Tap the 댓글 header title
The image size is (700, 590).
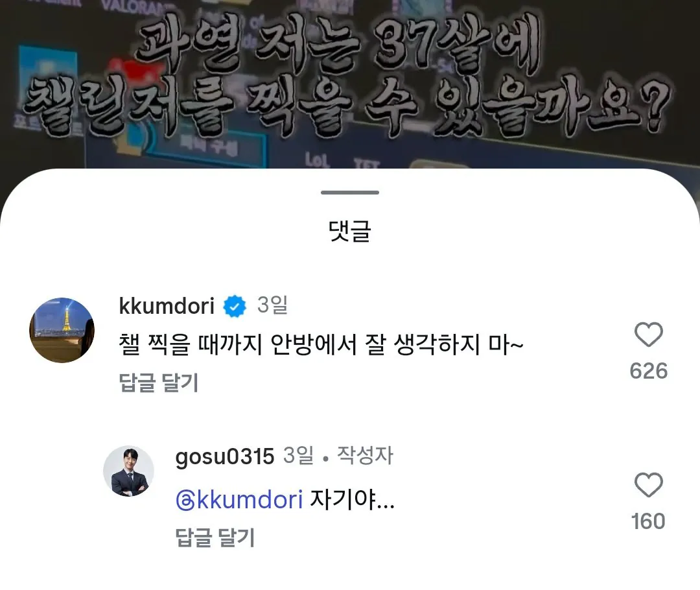tap(349, 231)
